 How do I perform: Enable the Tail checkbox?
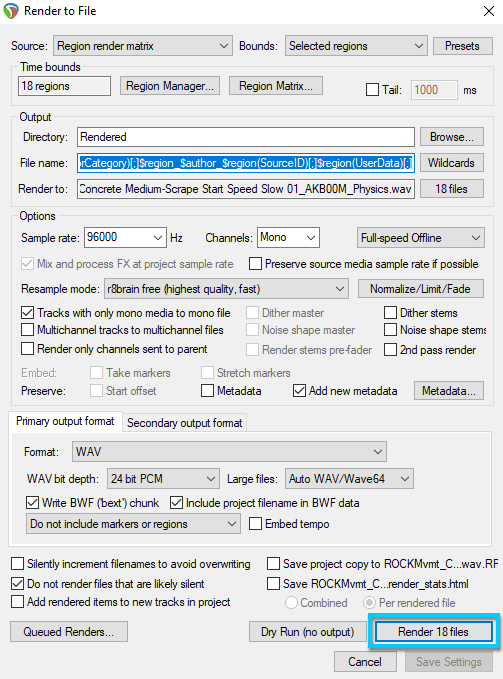coord(372,90)
